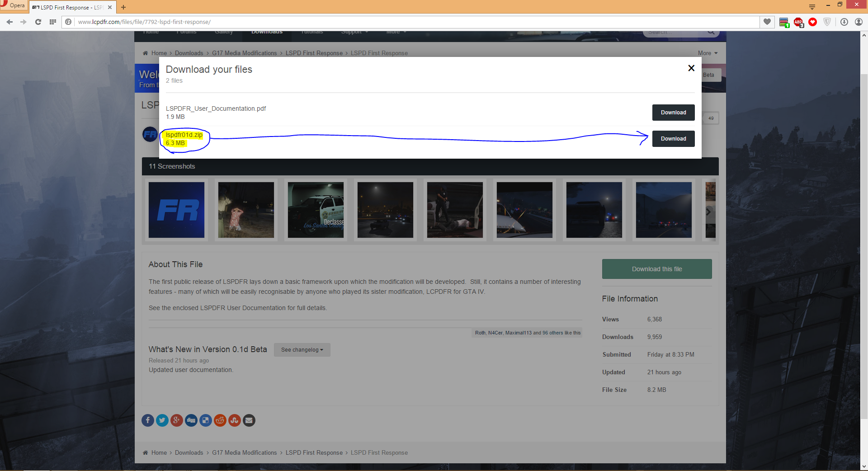Click the 11 Screenshots heading
Viewport: 868px width, 471px height.
tap(172, 166)
